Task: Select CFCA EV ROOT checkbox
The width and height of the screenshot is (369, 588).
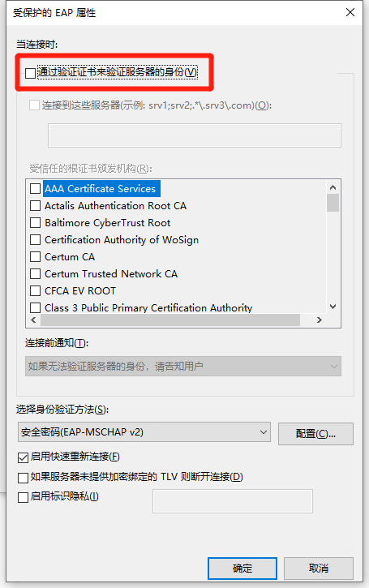Action: pyautogui.click(x=35, y=290)
